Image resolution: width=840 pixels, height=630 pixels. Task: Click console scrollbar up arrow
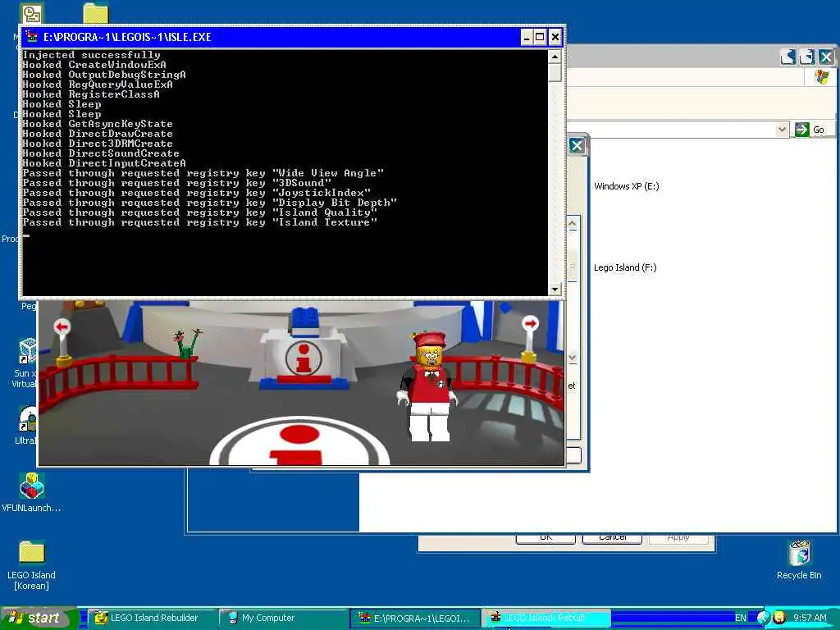[555, 57]
